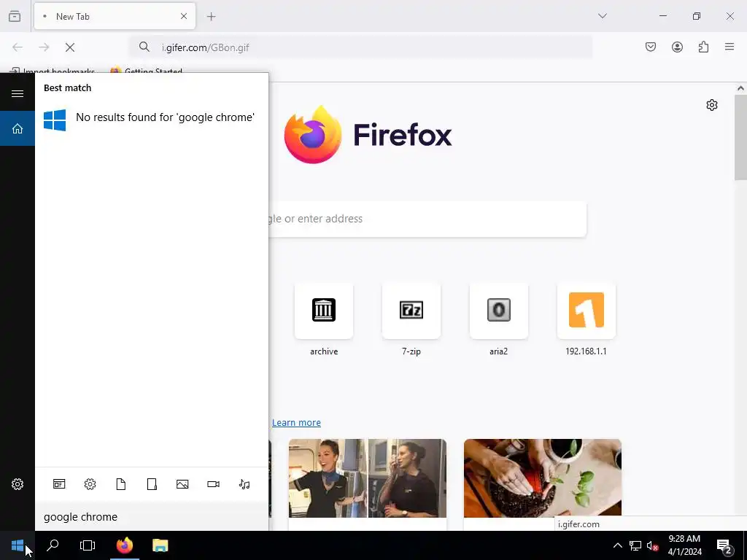This screenshot has height=560, width=747.
Task: Go forward one page arrow
Action: [44, 47]
